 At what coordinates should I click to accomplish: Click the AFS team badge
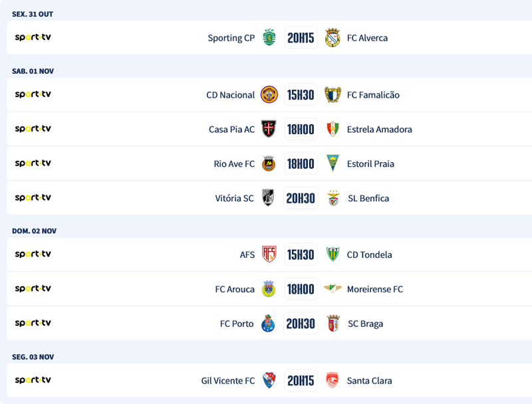[269, 254]
